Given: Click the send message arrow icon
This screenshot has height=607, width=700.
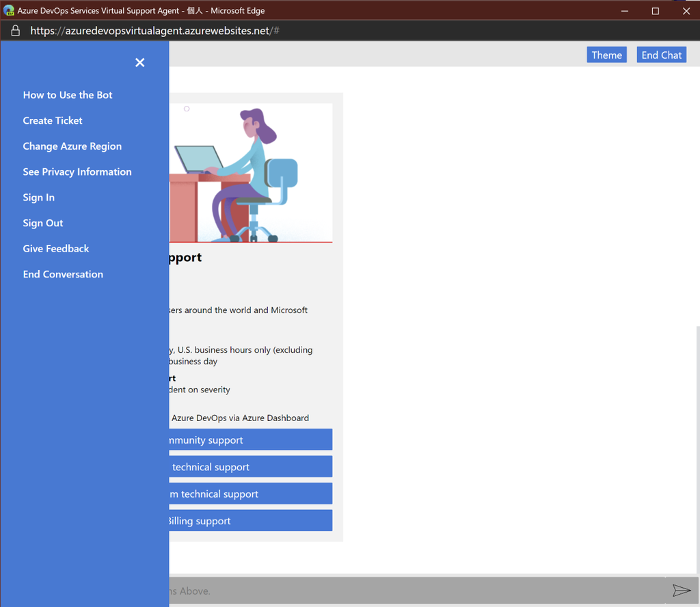Looking at the screenshot, I should click(682, 591).
